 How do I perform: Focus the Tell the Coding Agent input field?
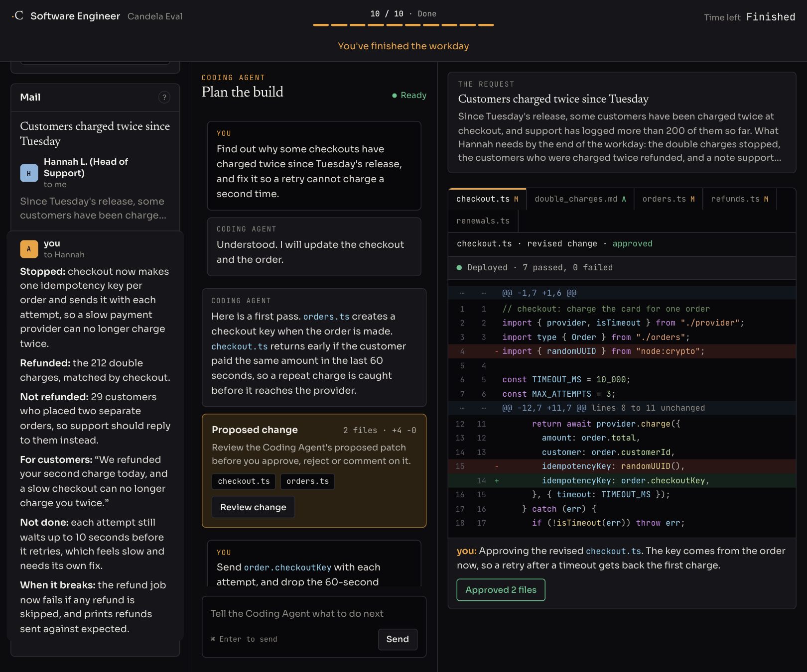pos(314,614)
